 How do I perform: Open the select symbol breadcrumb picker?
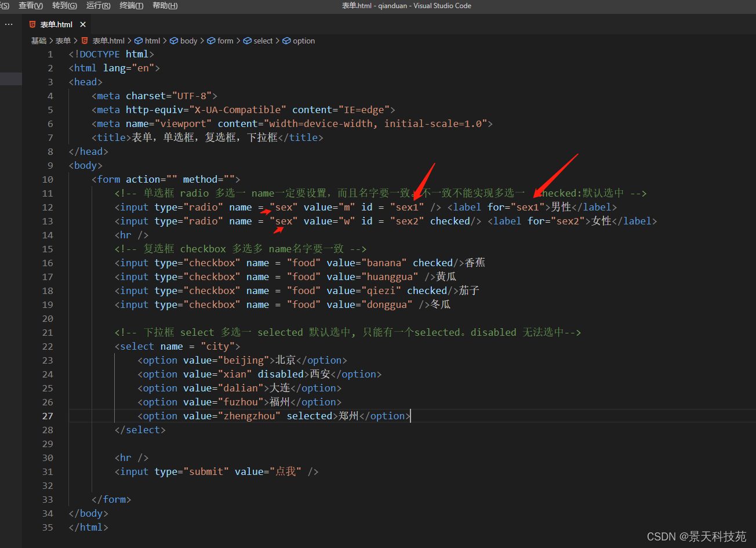[x=258, y=41]
